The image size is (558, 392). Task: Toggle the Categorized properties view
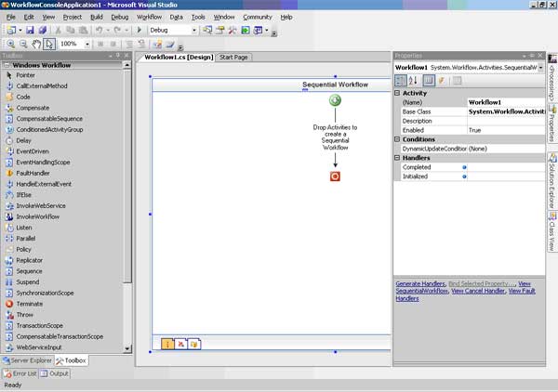click(x=401, y=81)
